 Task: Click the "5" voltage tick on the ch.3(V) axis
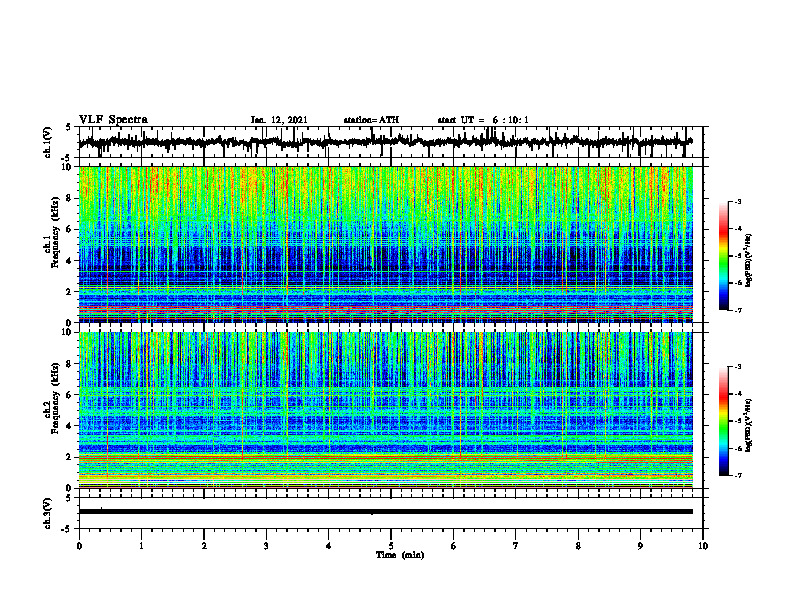69,498
